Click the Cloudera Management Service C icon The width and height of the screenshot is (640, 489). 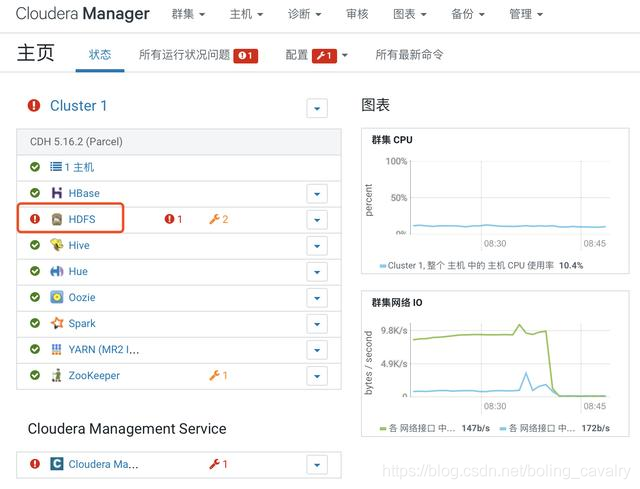pos(57,464)
